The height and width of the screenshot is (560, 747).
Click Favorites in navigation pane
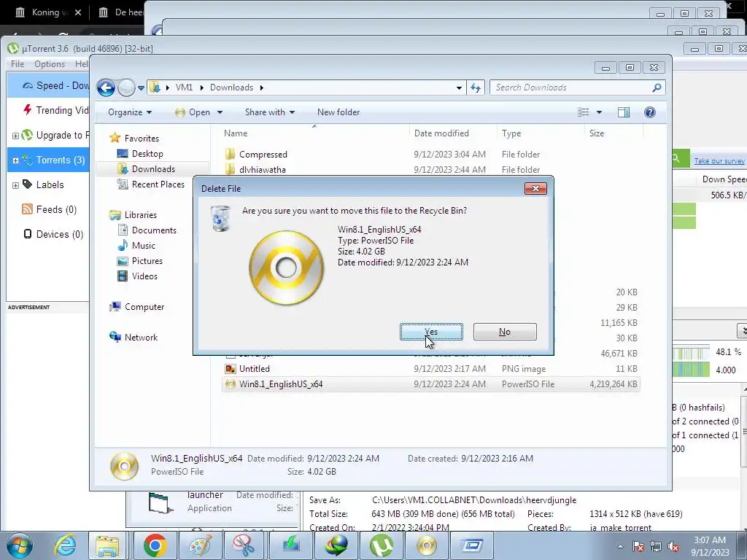[x=142, y=139]
